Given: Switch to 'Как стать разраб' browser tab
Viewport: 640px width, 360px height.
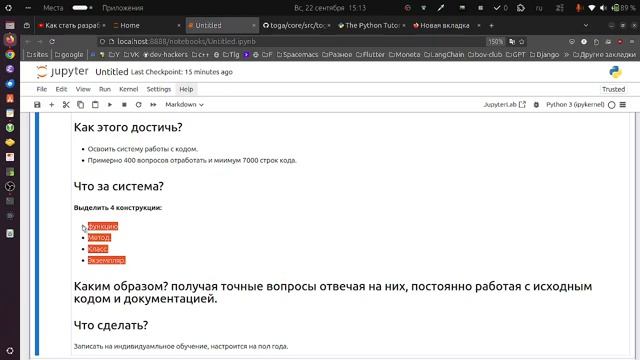Looking at the screenshot, I should (72, 25).
